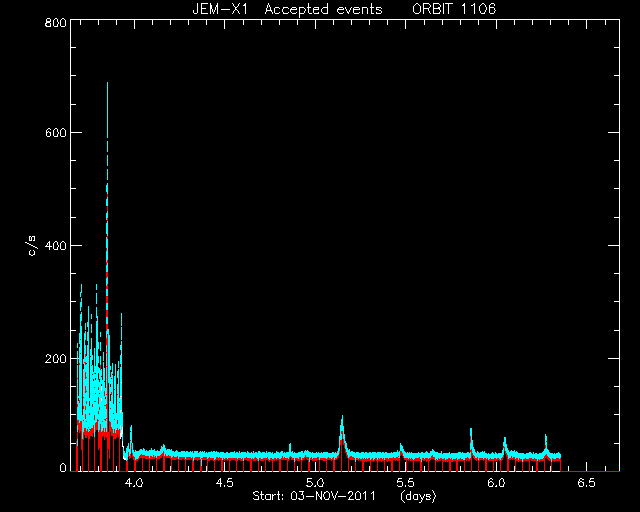640x512 pixels.
Task: Click the 4.0 x-axis tick label
Action: (133, 483)
